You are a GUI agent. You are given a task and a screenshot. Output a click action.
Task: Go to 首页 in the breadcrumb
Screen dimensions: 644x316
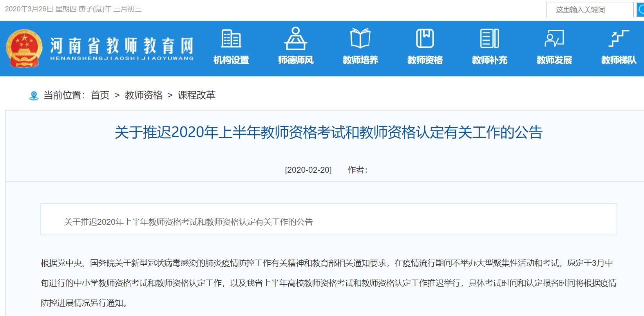click(x=100, y=95)
